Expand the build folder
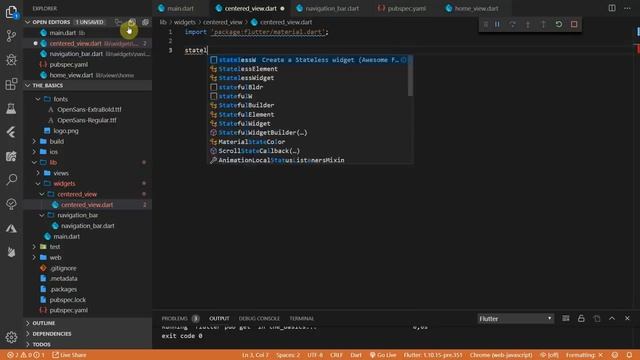This screenshot has width=640, height=360. click(34, 141)
